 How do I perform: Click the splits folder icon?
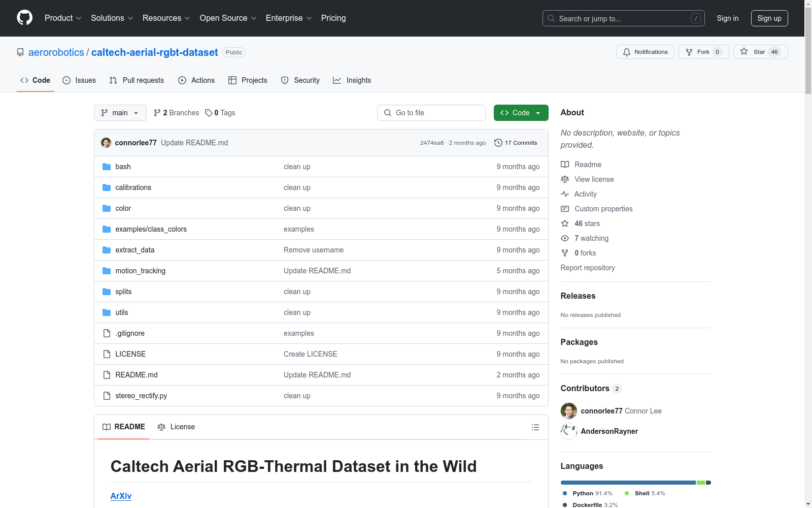point(107,292)
